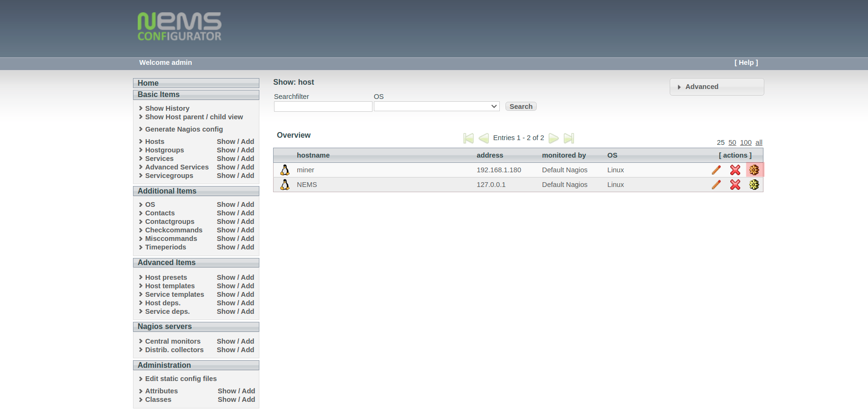Open Show Host parent / child view
The width and height of the screenshot is (868, 417).
click(194, 117)
